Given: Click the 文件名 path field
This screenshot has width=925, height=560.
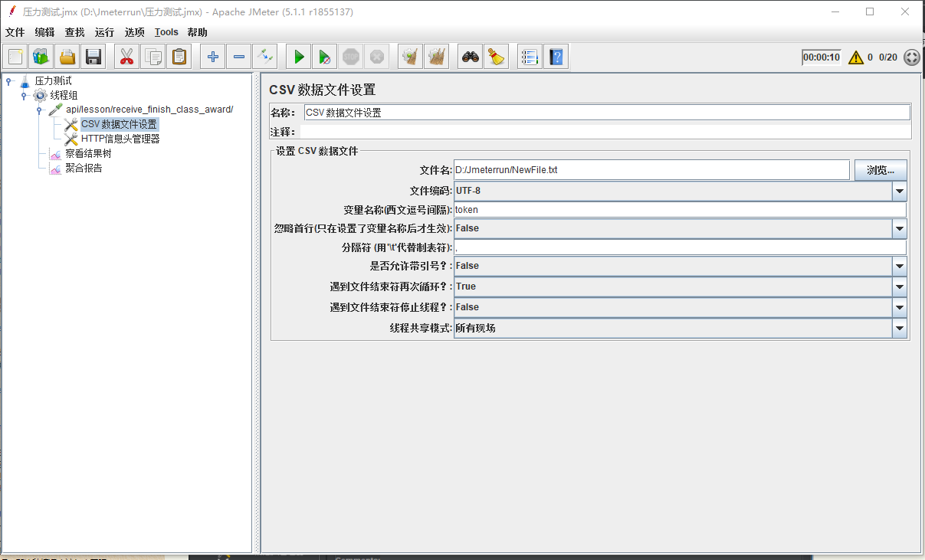Looking at the screenshot, I should pyautogui.click(x=651, y=170).
